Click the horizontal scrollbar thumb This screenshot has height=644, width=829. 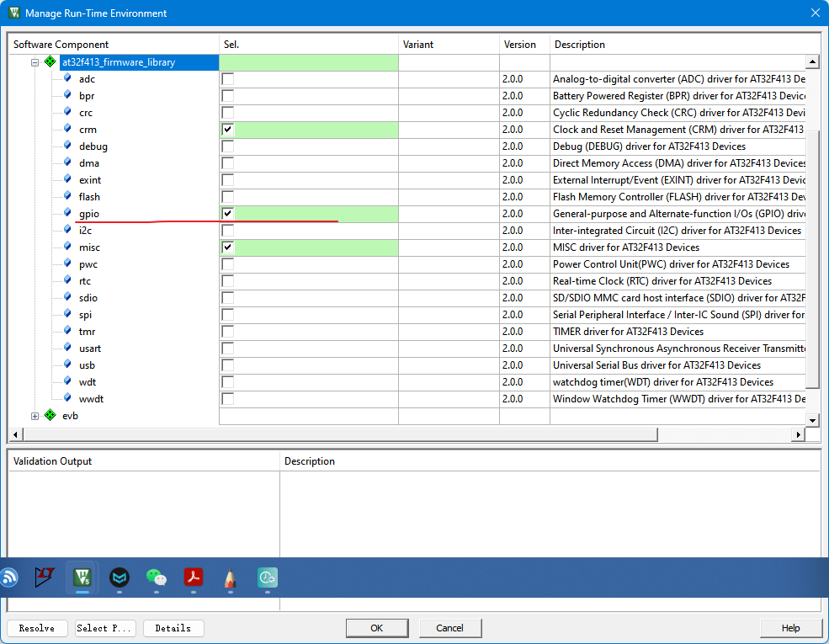[x=341, y=434]
